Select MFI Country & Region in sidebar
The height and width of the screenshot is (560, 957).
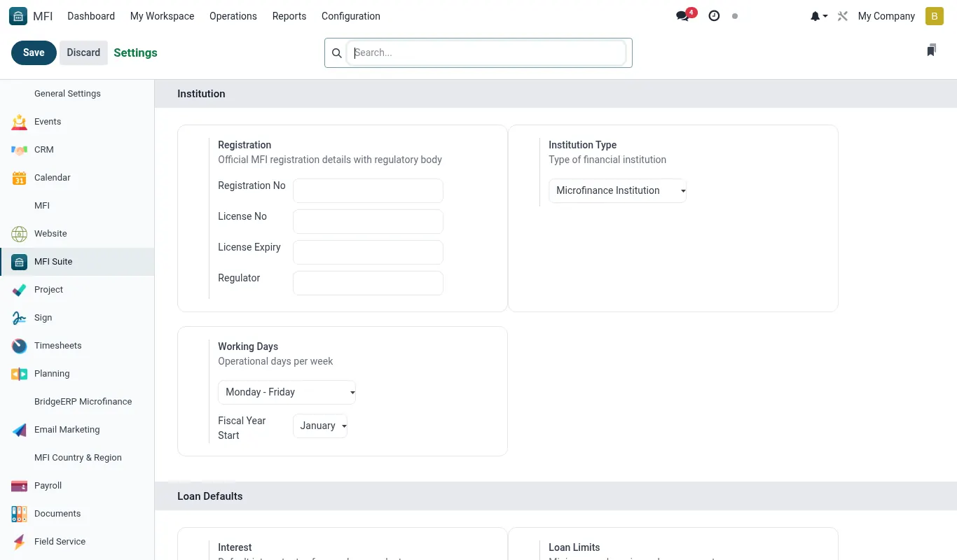tap(78, 458)
